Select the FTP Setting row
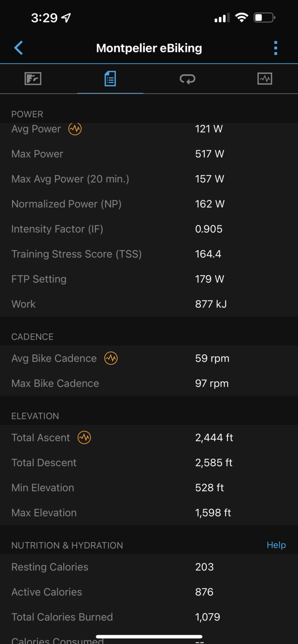The width and height of the screenshot is (298, 644). pyautogui.click(x=149, y=279)
